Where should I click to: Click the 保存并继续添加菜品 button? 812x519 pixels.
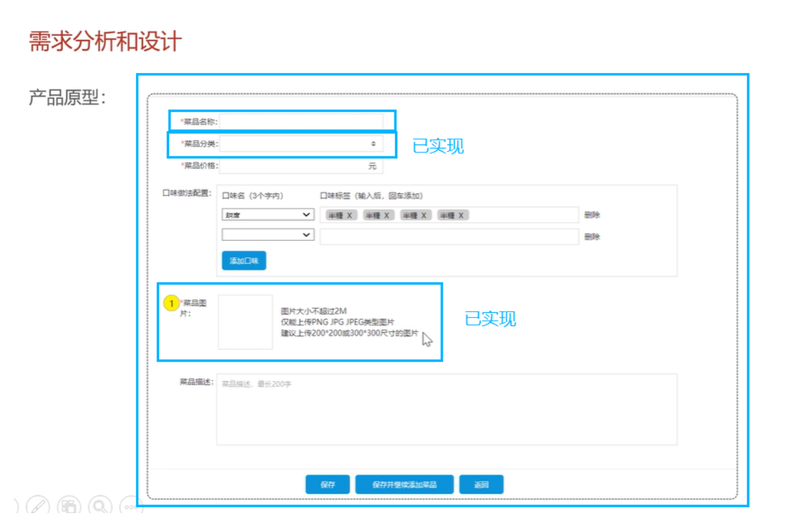(x=404, y=485)
